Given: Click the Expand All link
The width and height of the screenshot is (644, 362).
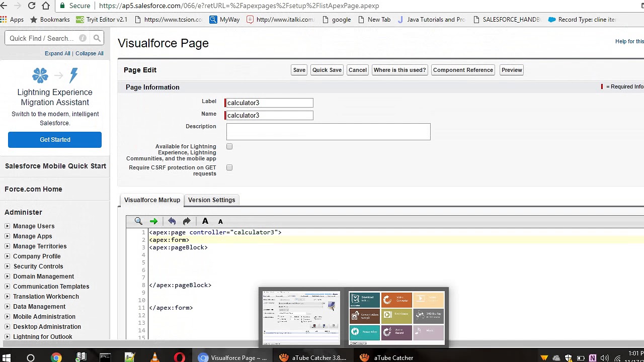Looking at the screenshot, I should (x=57, y=53).
